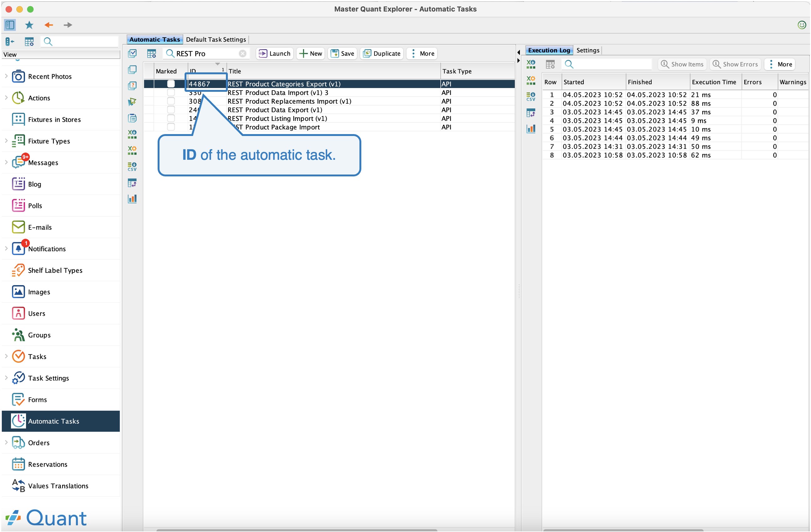The width and height of the screenshot is (811, 532).
Task: Expand the Actions tree node
Action: 6,98
